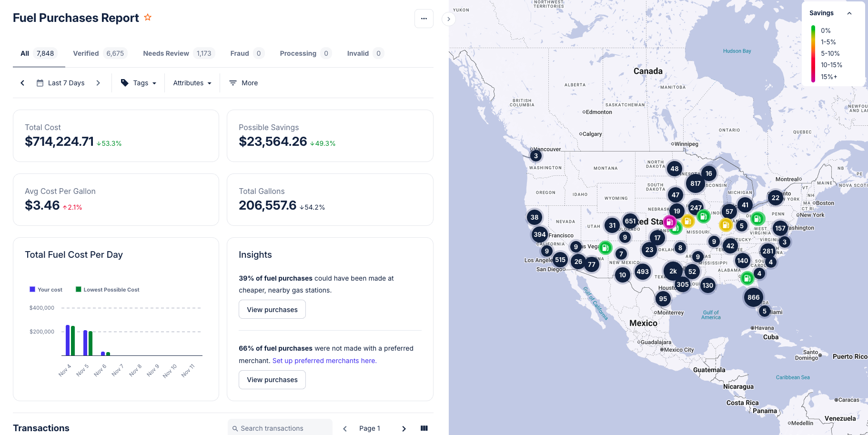Expand the Attributes dropdown
The width and height of the screenshot is (868, 435).
pyautogui.click(x=192, y=83)
